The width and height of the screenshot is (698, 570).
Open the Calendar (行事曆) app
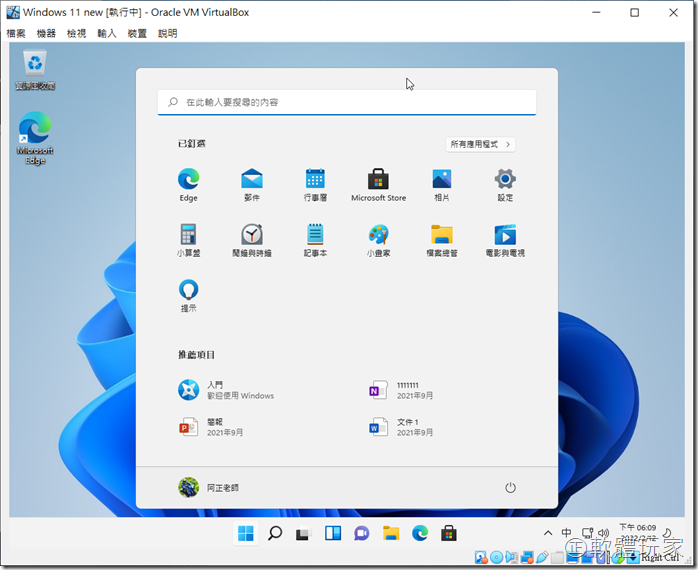[315, 181]
